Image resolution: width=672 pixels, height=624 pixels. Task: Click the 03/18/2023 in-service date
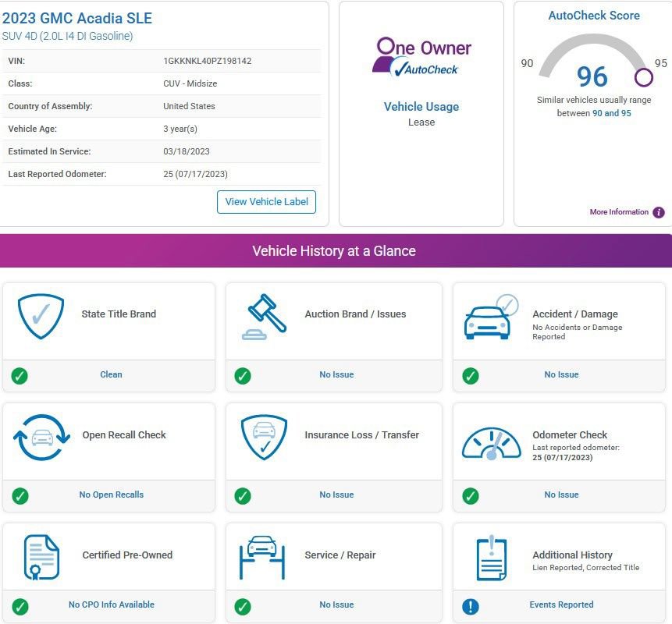point(187,151)
